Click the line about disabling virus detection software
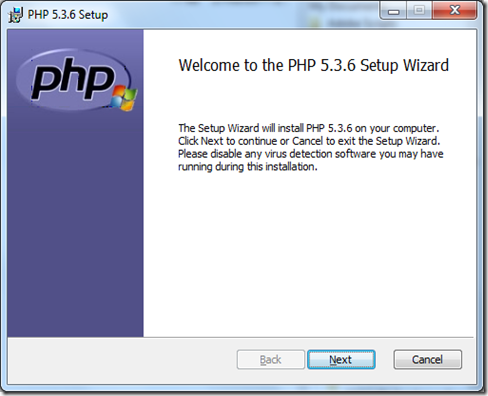The width and height of the screenshot is (488, 396). [x=311, y=154]
